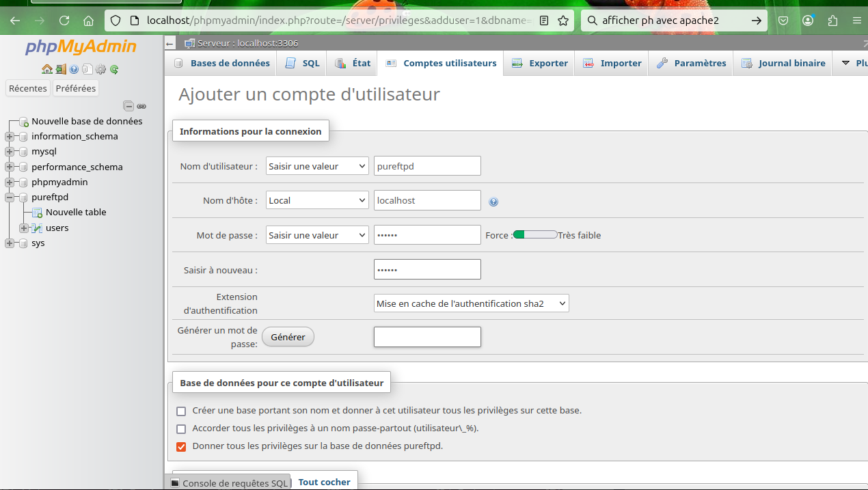Click Récentes button in sidebar
The image size is (868, 490).
tap(28, 88)
